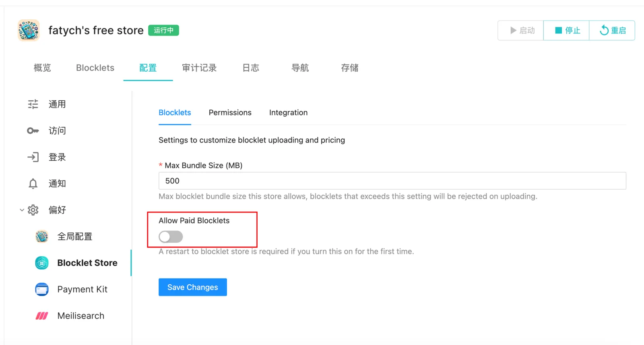Click the 登录 login arrow icon

coord(33,157)
